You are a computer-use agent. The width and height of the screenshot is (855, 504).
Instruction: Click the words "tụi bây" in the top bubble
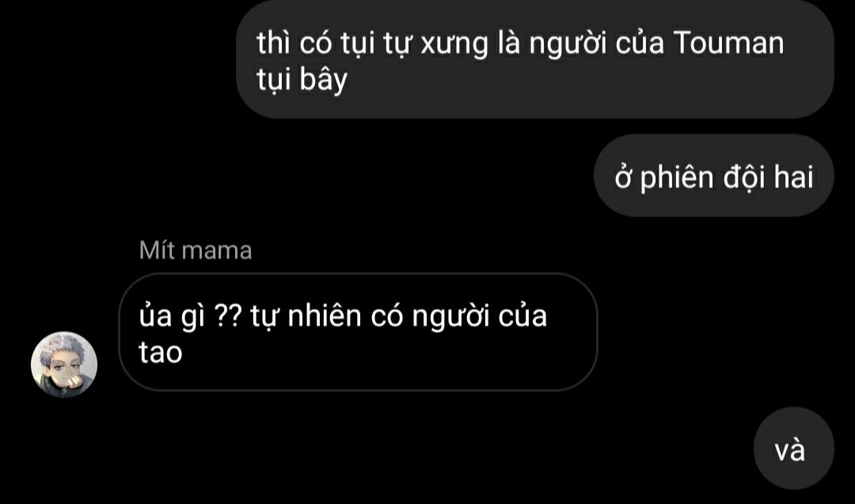302,80
